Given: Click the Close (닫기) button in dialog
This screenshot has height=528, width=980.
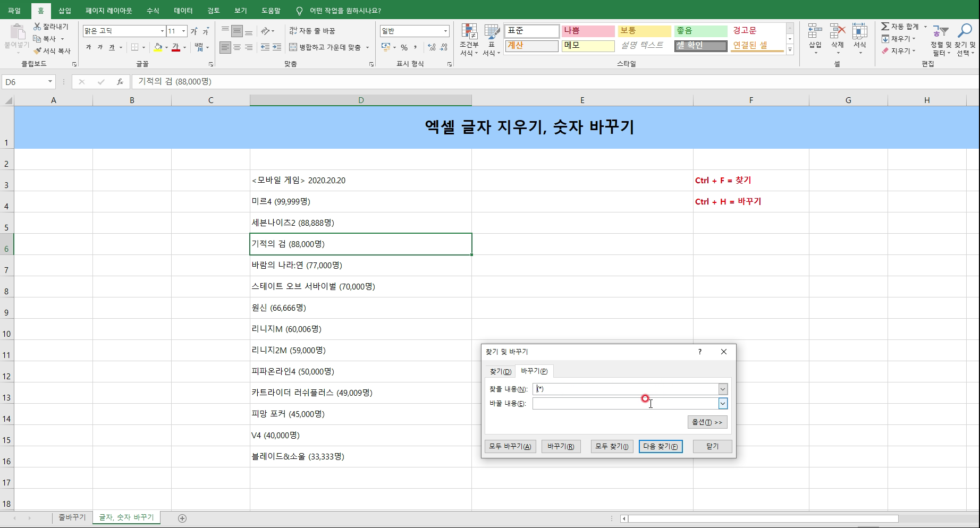Looking at the screenshot, I should (x=713, y=447).
